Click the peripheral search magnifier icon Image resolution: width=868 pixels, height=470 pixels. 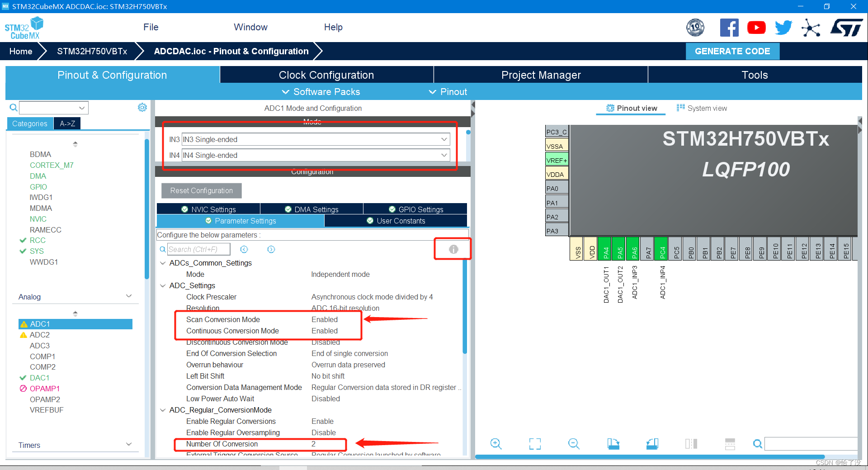click(14, 108)
